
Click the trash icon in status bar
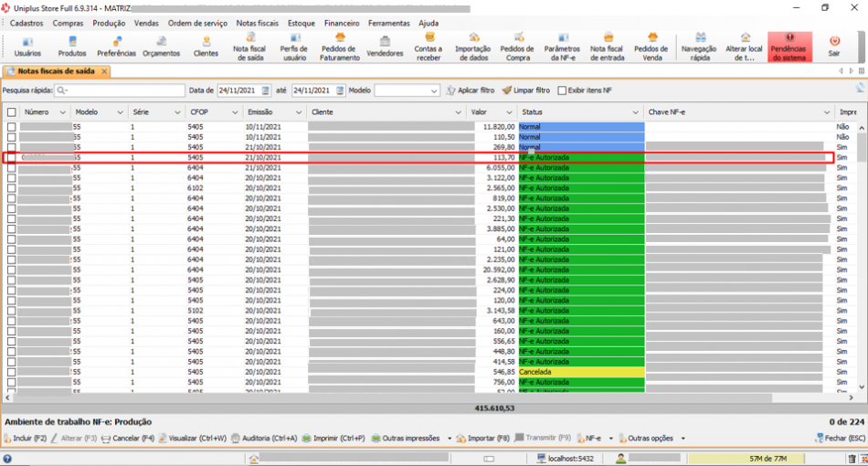[x=852, y=459]
